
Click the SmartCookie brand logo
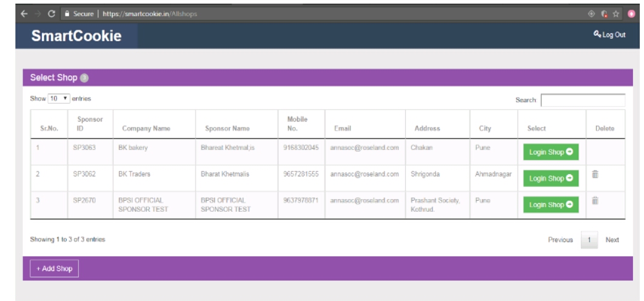[x=77, y=36]
